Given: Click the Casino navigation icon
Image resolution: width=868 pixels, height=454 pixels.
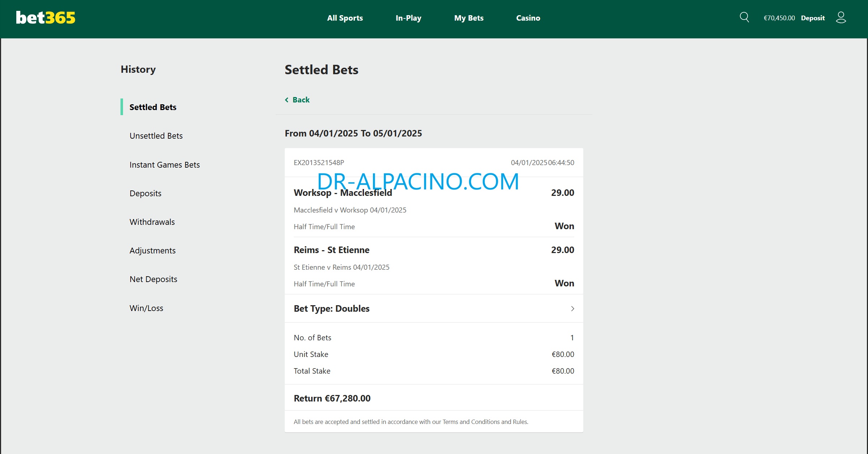Looking at the screenshot, I should tap(528, 18).
